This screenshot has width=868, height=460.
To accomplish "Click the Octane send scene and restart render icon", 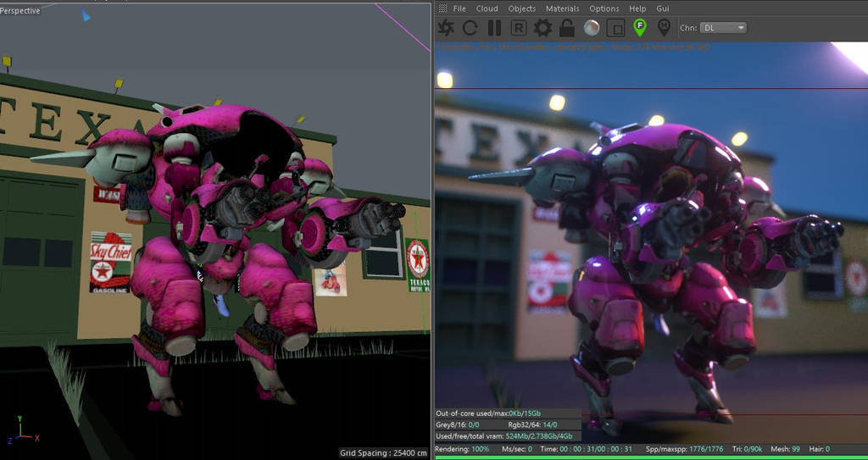I will click(x=446, y=28).
